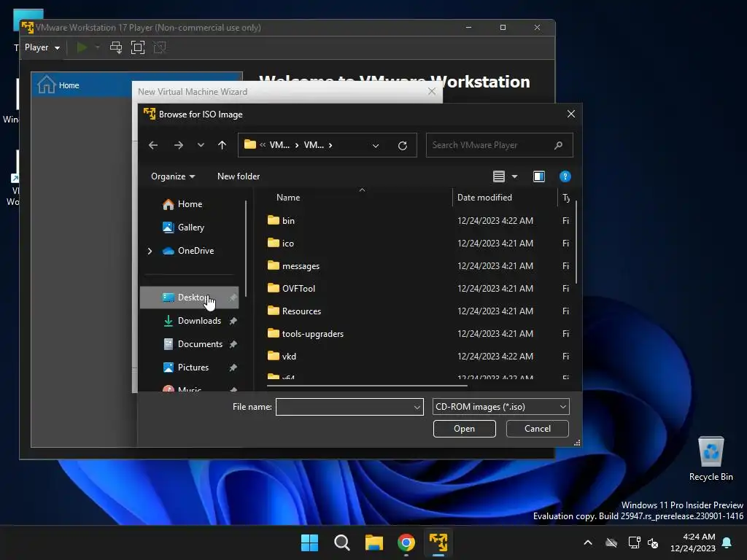747x560 pixels.
Task: Click the file list vertical scrollbar
Action: 576,242
